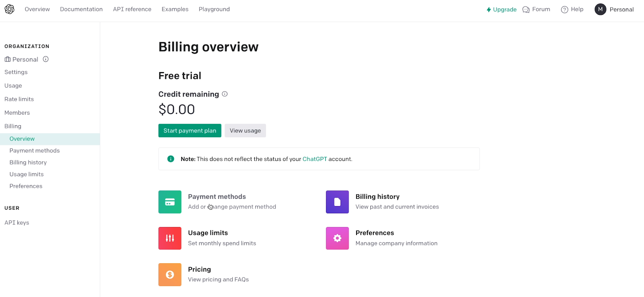Click the purple Billing history document icon
Image resolution: width=644 pixels, height=297 pixels.
click(x=337, y=202)
